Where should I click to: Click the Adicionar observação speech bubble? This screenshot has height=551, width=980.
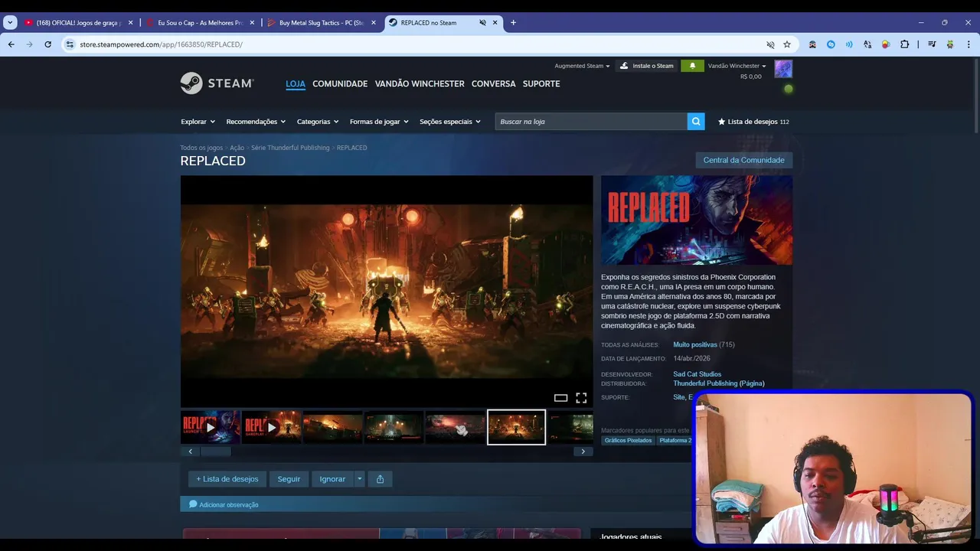pyautogui.click(x=193, y=504)
